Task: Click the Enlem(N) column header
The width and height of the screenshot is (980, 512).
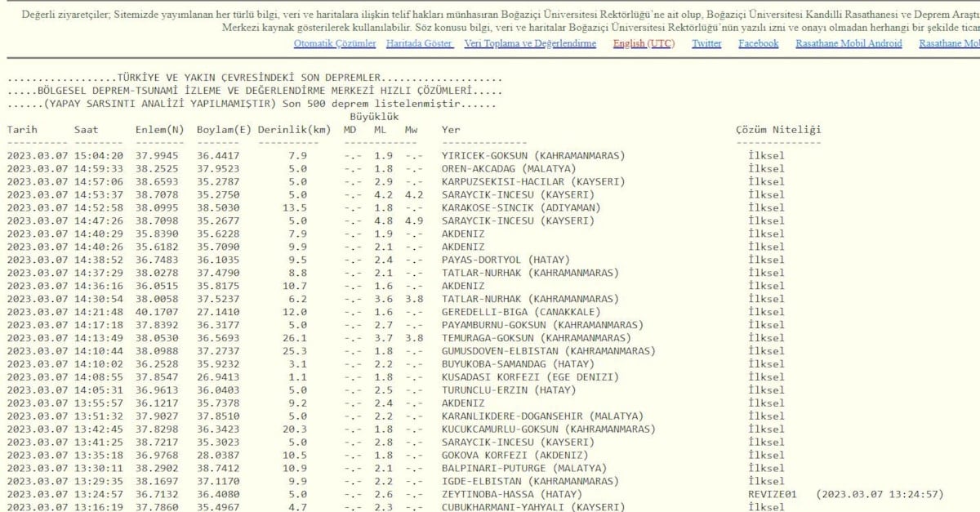Action: coord(160,130)
